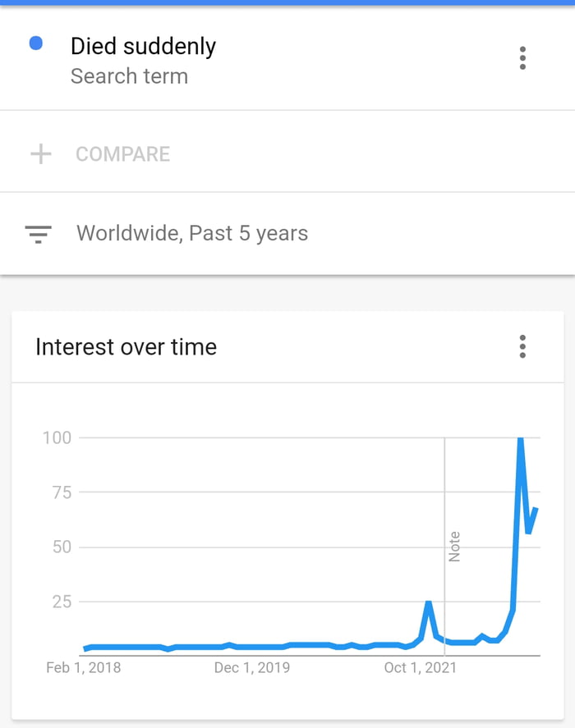Edit the Died suddenly search term

coord(143,46)
